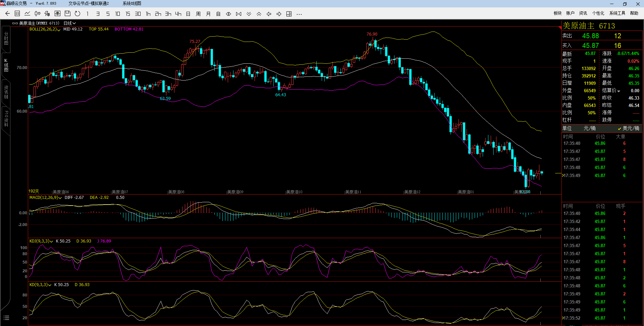Viewport: 644px width, 326px height.
Task: Toggle the side panel layout icon
Action: click(x=289, y=14)
